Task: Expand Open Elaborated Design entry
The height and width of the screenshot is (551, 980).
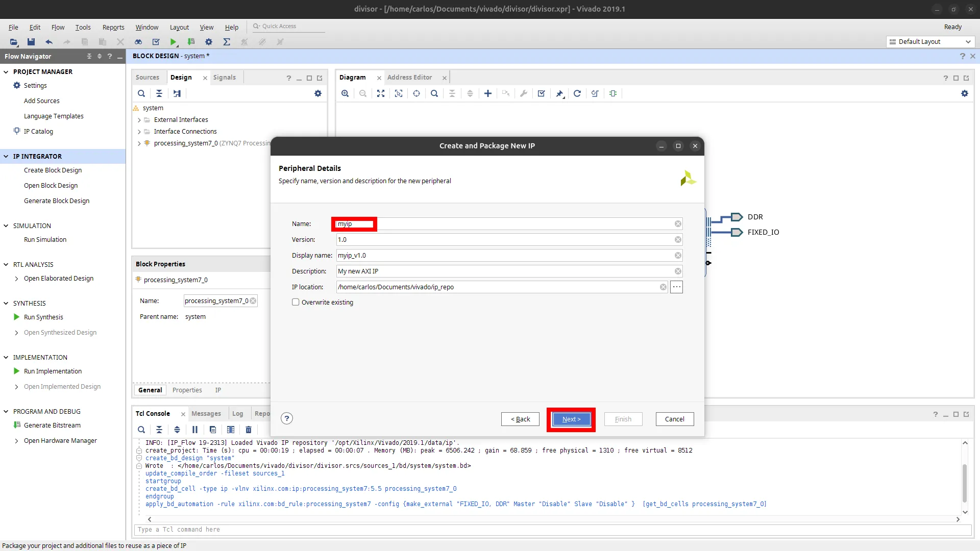Action: pos(17,279)
